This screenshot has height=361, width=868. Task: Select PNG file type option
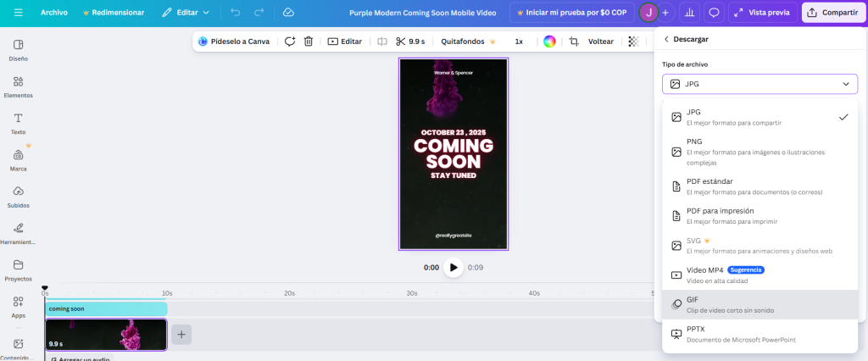[759, 151]
